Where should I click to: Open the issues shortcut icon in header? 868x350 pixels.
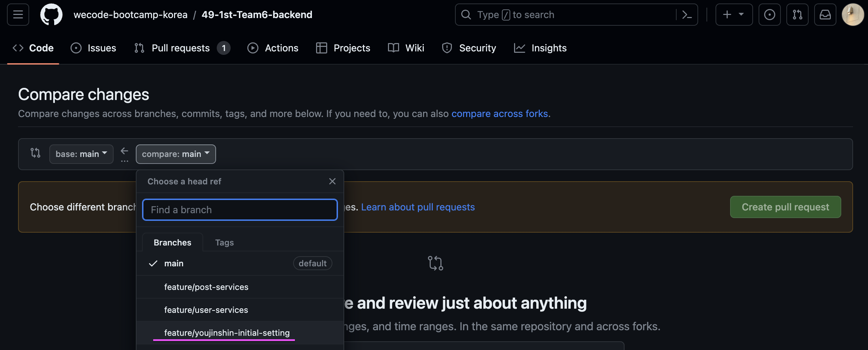point(769,15)
